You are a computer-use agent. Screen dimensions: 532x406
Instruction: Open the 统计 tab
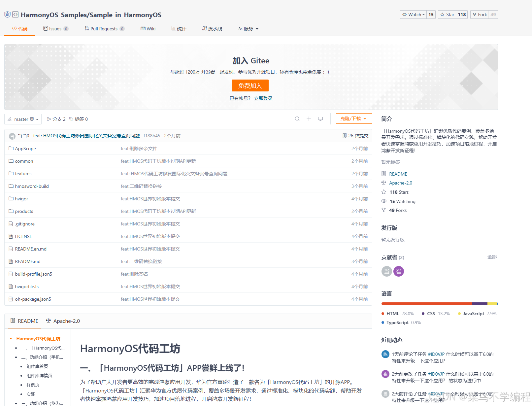click(x=179, y=29)
